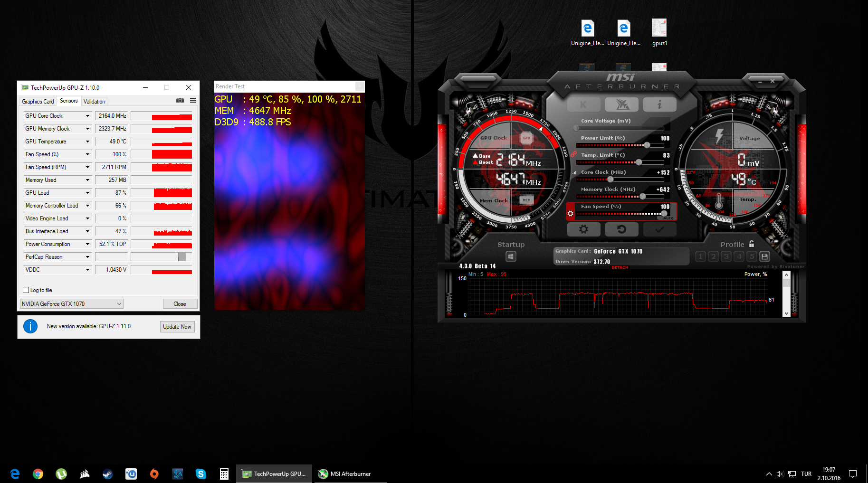Open Afterburner settings gear button

pos(583,229)
